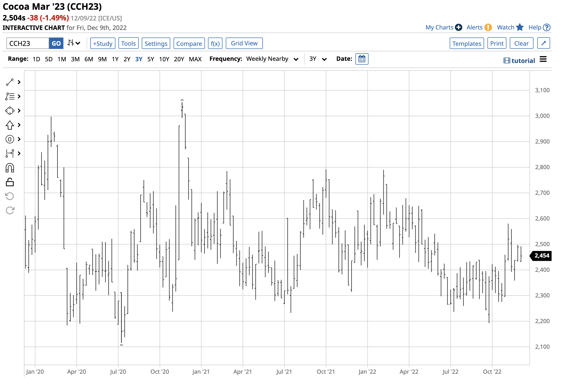The width and height of the screenshot is (576, 392).
Task: Open the hamburger menu above the chart
Action: point(543,59)
